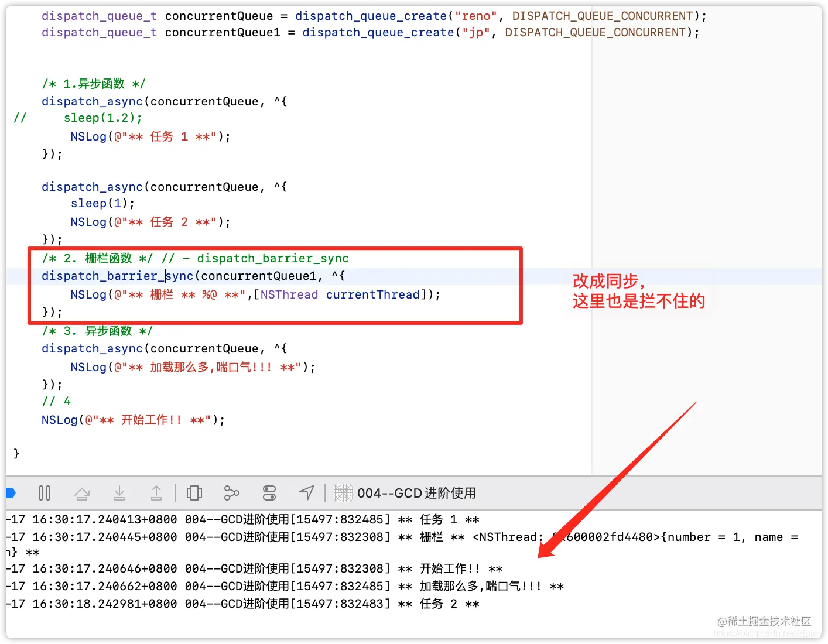
Task: Click the NSLog 任务 2 code line
Action: click(150, 222)
